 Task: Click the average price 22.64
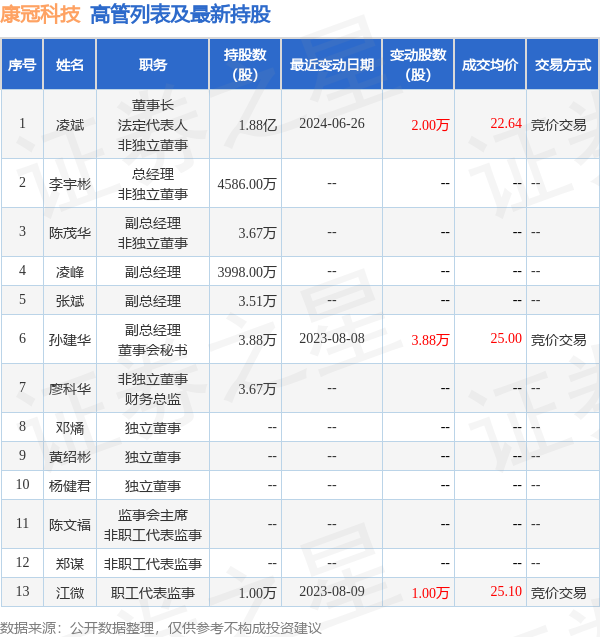(506, 123)
